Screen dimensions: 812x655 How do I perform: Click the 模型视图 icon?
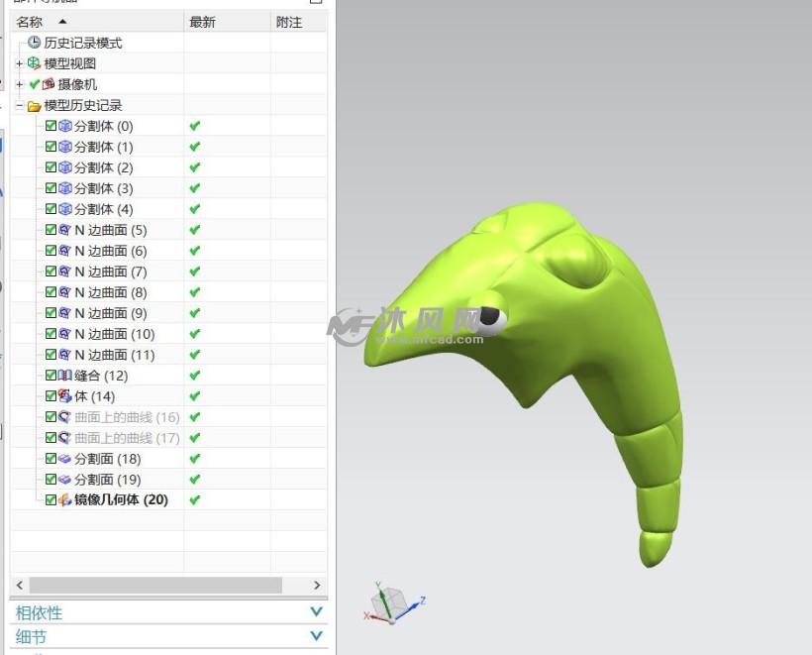click(x=34, y=63)
